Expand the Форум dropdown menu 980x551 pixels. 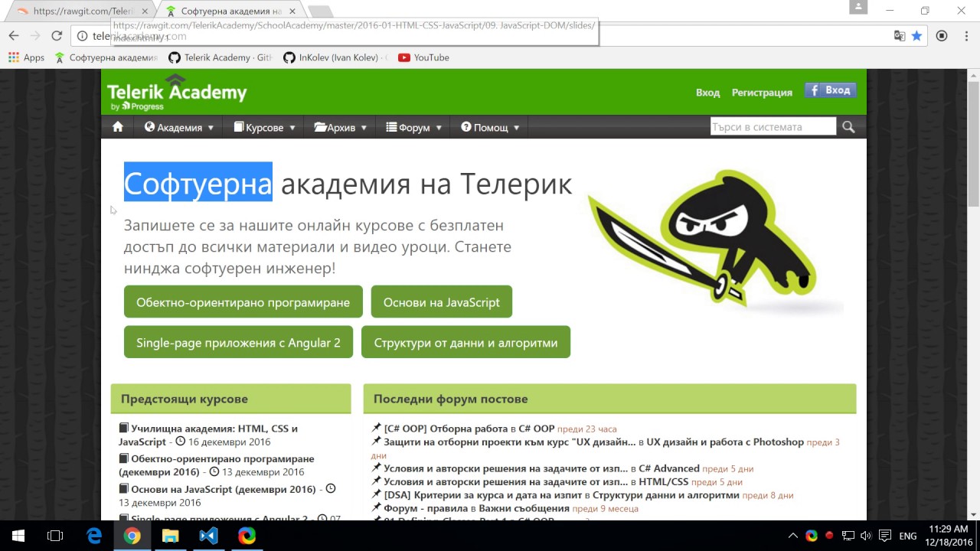tap(413, 127)
